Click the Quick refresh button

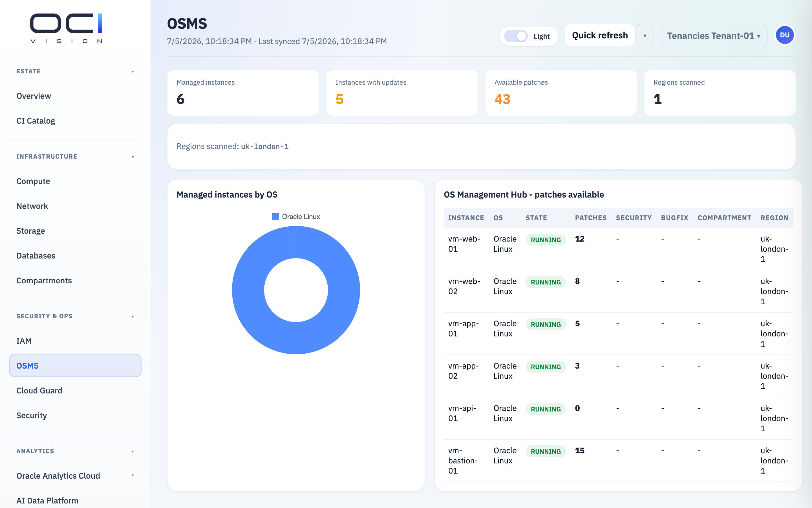point(600,35)
